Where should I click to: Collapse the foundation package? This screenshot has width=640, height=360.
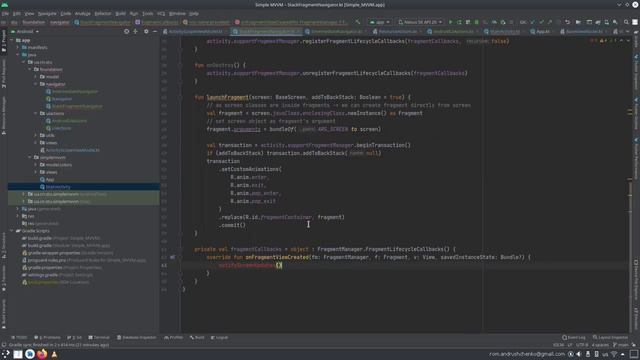click(x=30, y=69)
